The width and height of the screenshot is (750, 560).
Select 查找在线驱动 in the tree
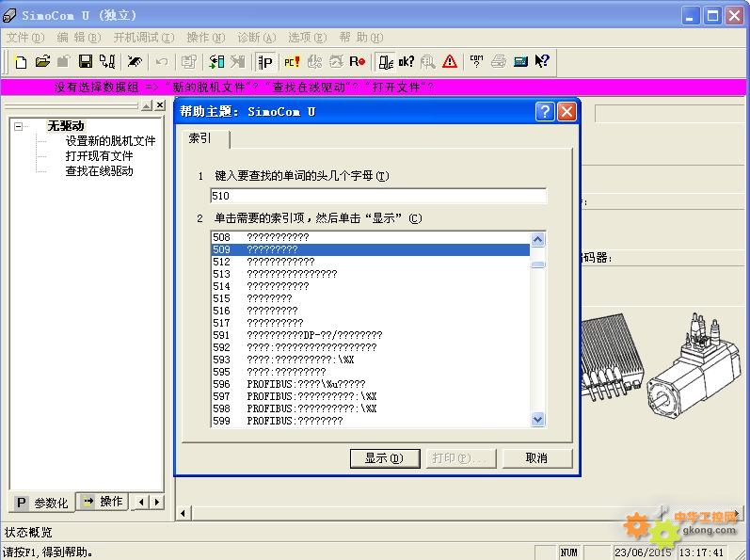click(99, 171)
